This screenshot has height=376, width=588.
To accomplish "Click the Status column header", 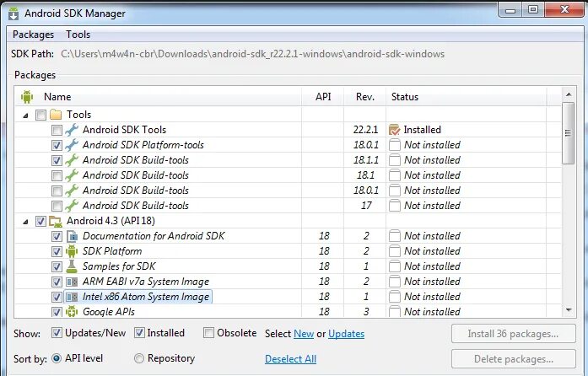I will click(405, 97).
